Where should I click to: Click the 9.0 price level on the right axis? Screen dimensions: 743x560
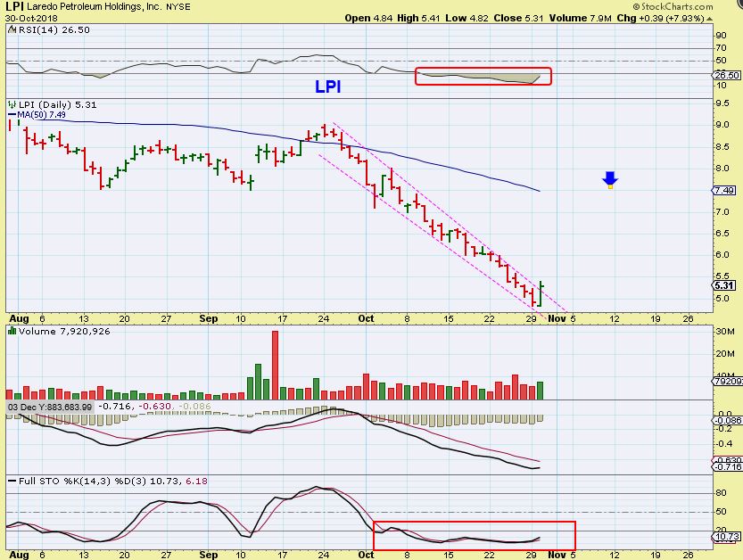pyautogui.click(x=723, y=125)
